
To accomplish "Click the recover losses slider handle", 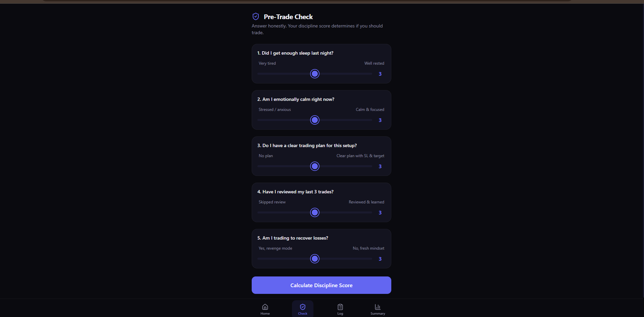I will point(315,259).
